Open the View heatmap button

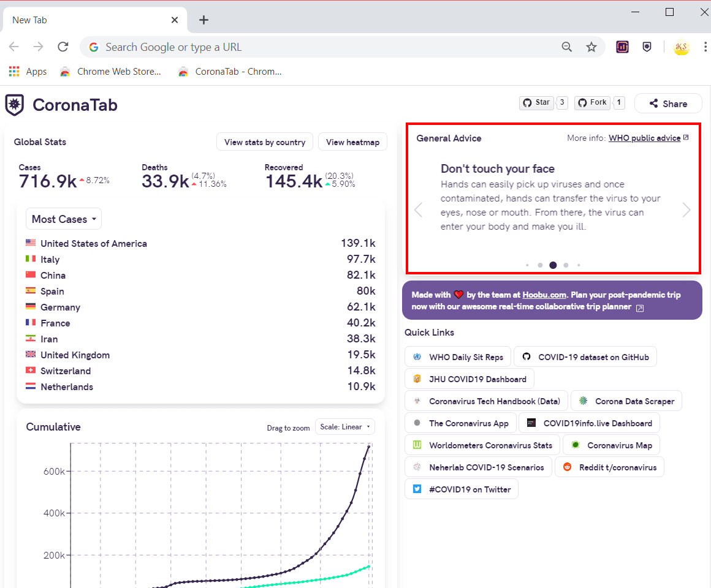[353, 142]
